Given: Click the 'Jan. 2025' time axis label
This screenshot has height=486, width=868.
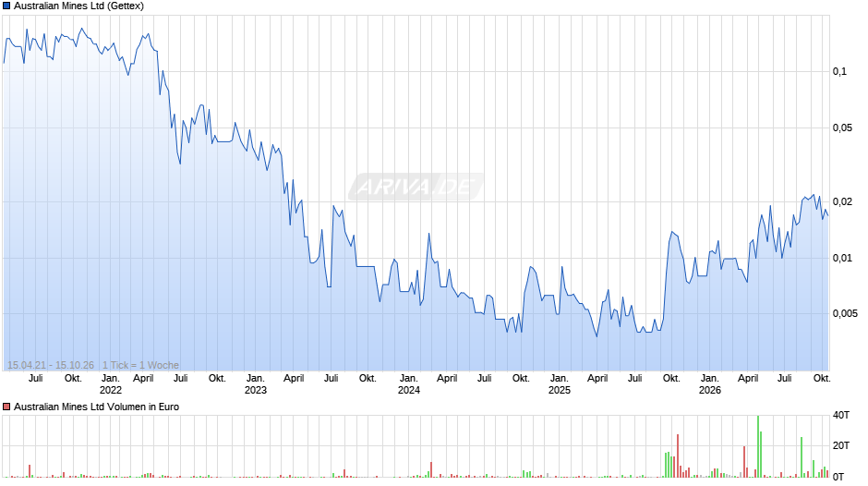Looking at the screenshot, I should point(559,384).
